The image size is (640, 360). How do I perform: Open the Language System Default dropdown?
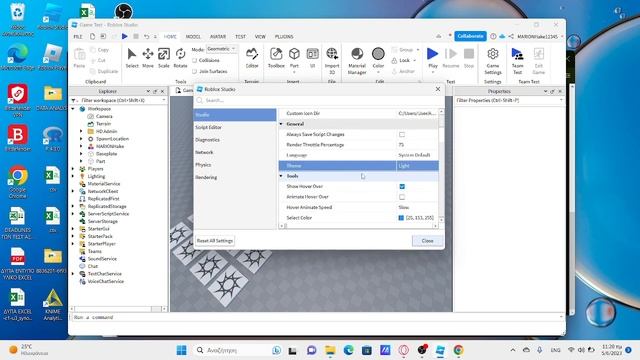(418, 155)
